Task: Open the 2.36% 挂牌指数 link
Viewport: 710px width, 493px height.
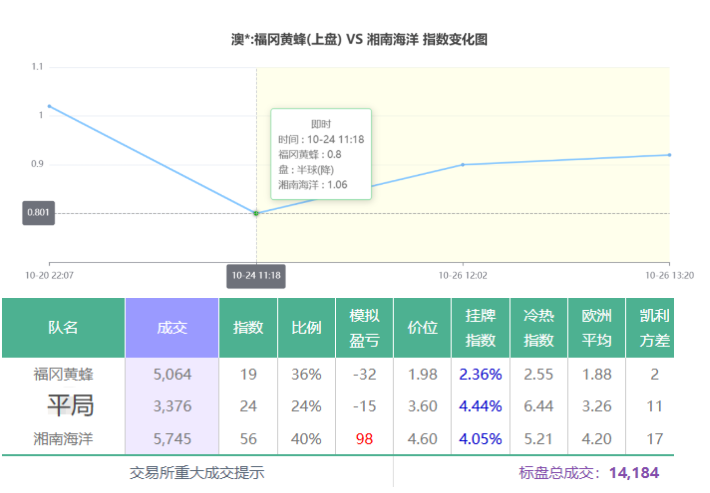Action: pyautogui.click(x=481, y=375)
